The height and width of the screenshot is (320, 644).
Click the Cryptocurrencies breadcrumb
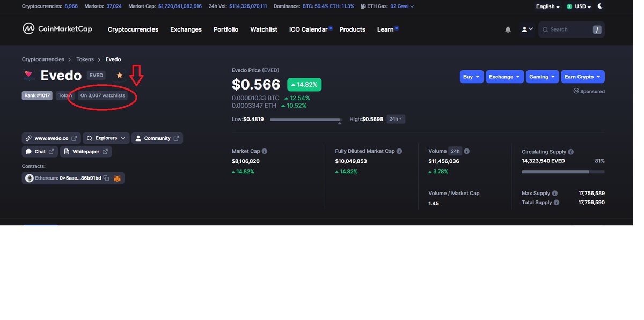43,59
